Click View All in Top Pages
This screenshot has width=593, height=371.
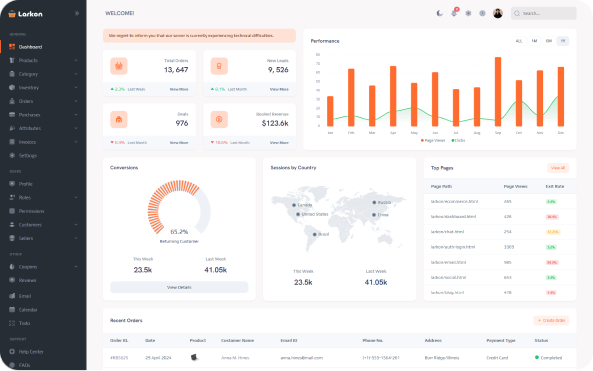click(558, 168)
